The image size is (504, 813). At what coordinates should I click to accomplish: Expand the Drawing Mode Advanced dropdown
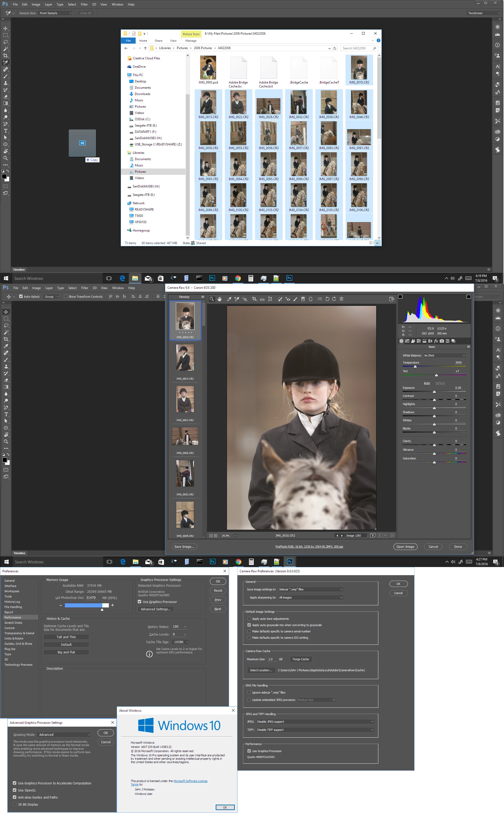point(64,734)
